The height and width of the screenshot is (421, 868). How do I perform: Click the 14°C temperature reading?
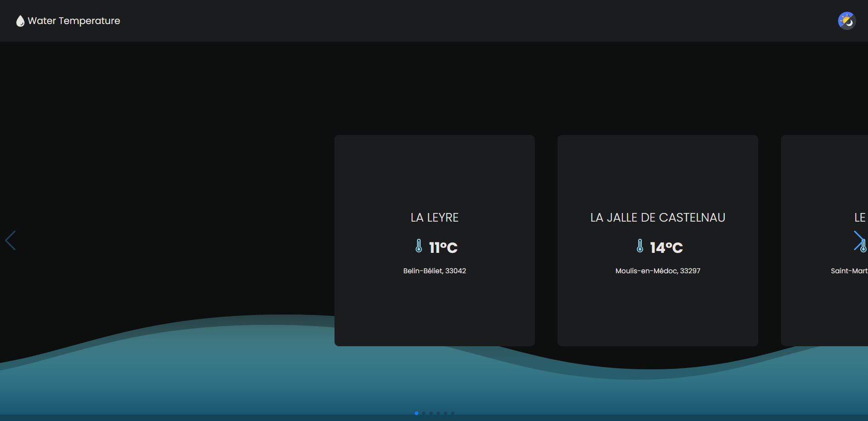(666, 247)
